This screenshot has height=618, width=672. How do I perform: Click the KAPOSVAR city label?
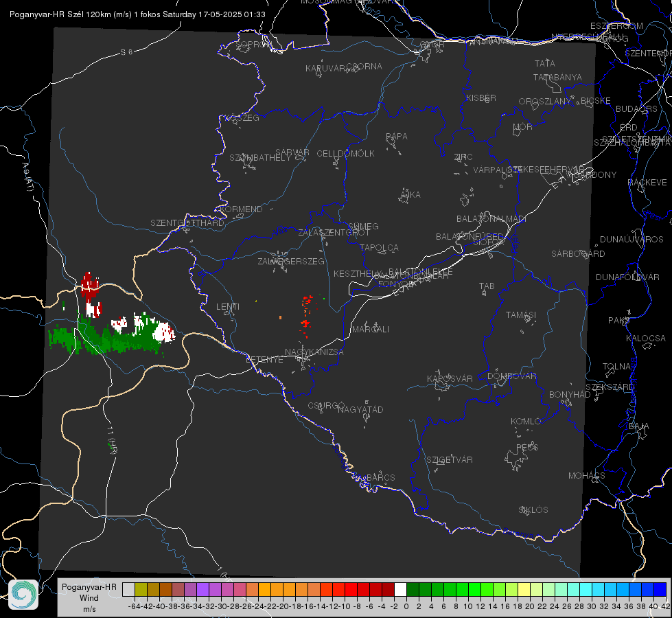click(x=450, y=378)
